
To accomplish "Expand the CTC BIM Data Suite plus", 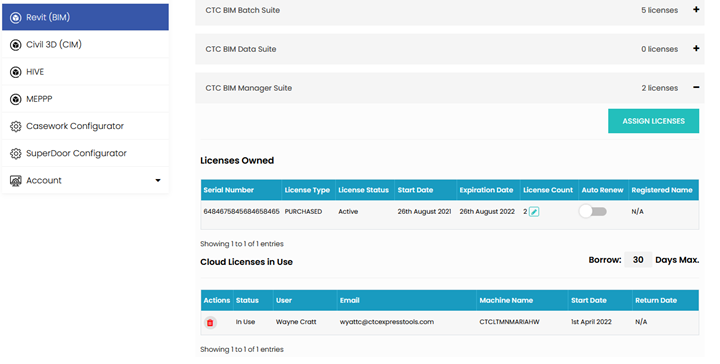I will 696,48.
